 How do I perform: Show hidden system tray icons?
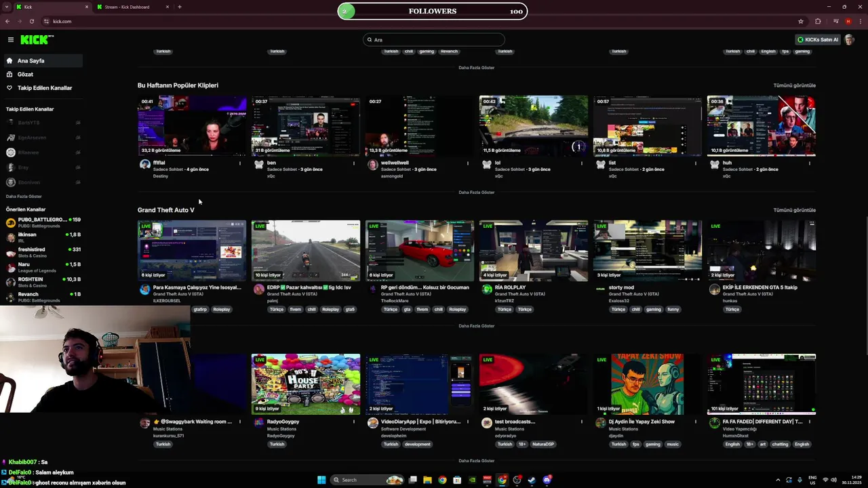pyautogui.click(x=778, y=480)
